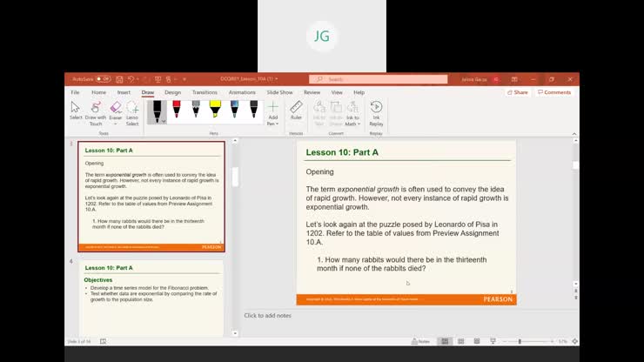This screenshot has width=644, height=362.
Task: Adjust the zoom slider
Action: (x=520, y=341)
